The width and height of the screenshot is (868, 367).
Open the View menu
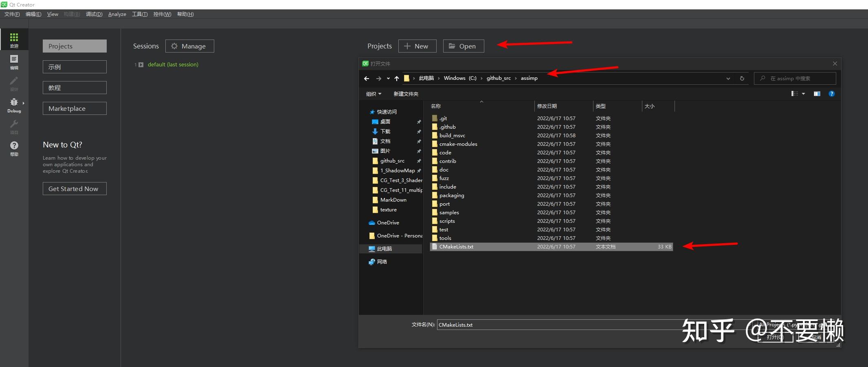53,14
